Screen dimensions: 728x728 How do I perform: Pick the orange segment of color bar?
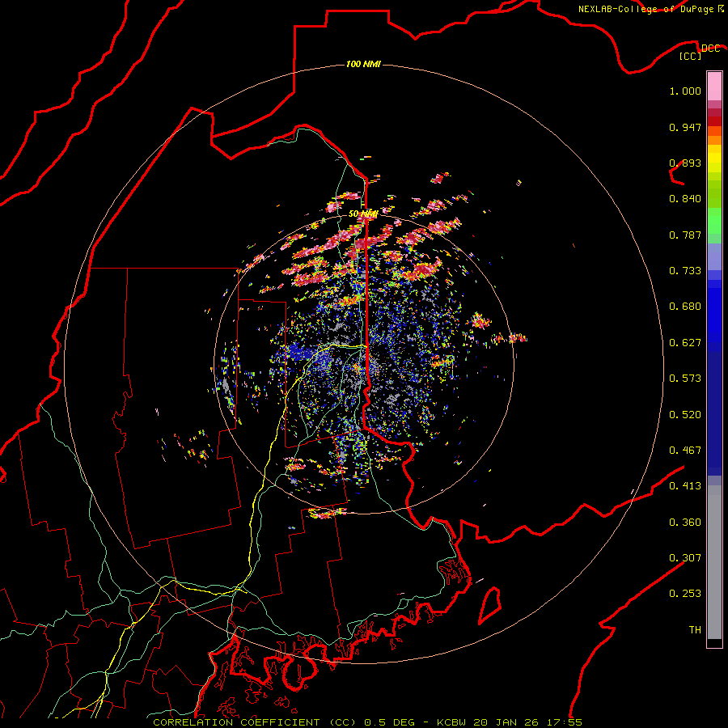714,140
